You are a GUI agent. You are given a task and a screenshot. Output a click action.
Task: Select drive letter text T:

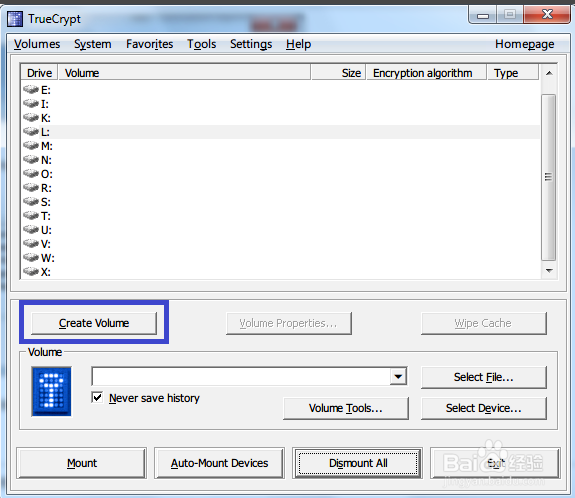46,216
